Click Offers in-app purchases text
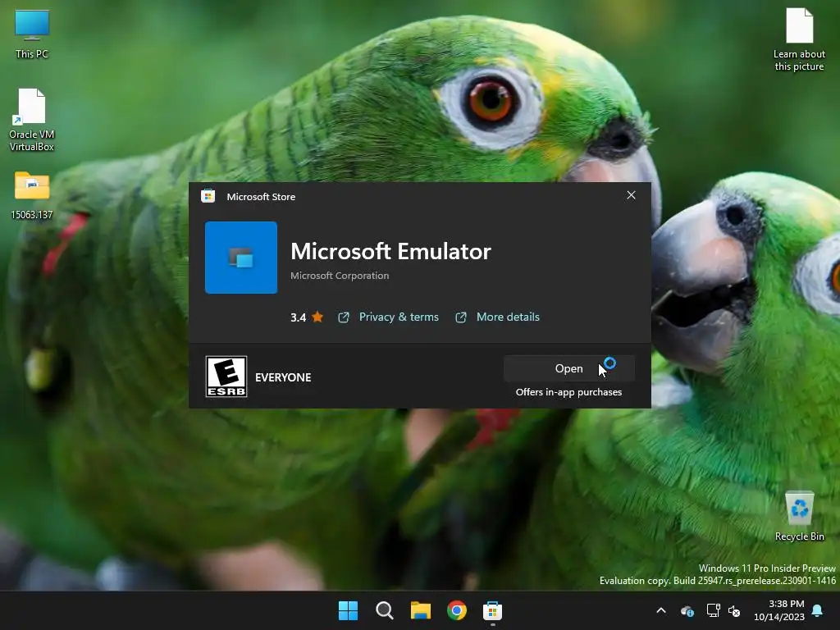Image resolution: width=840 pixels, height=630 pixels. click(x=569, y=392)
